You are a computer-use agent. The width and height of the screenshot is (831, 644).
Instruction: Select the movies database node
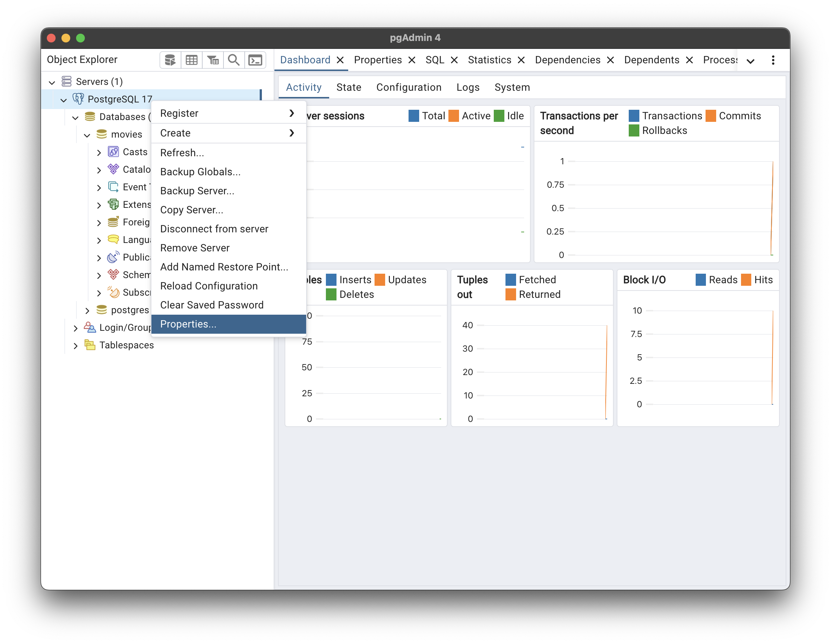[126, 134]
